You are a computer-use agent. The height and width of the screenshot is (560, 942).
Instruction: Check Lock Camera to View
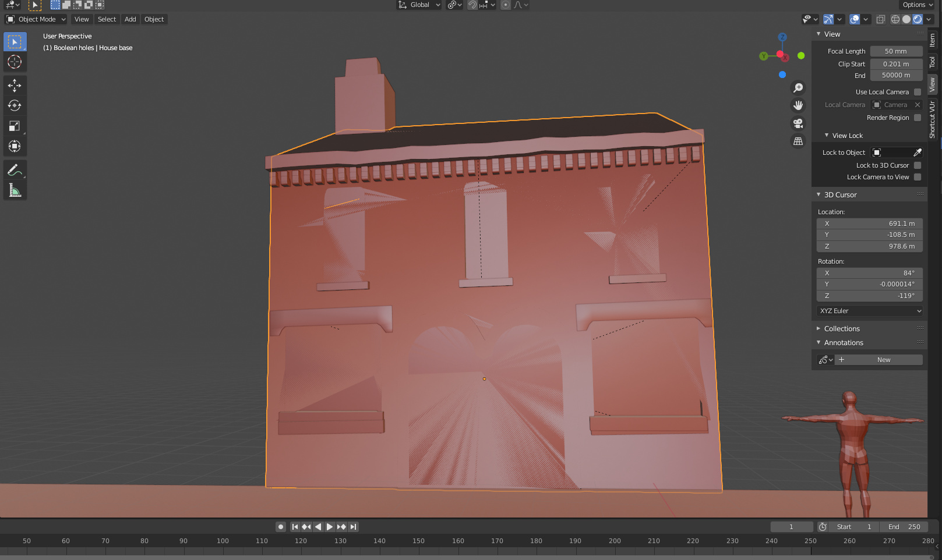point(918,177)
